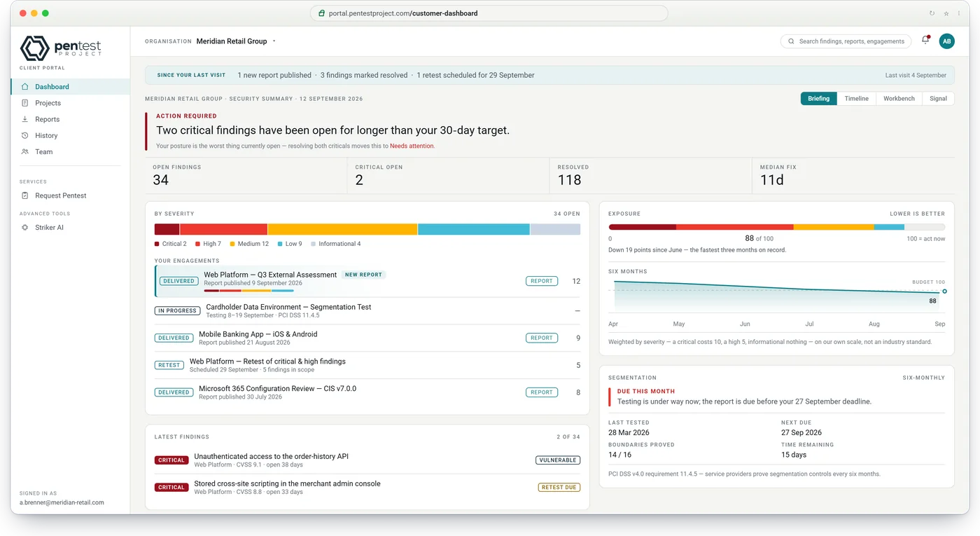Click the Pentest Project logo
This screenshot has height=536, width=980.
61,48
